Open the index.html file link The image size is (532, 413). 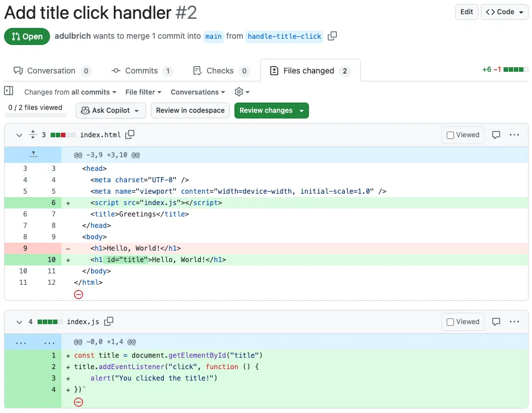point(101,135)
